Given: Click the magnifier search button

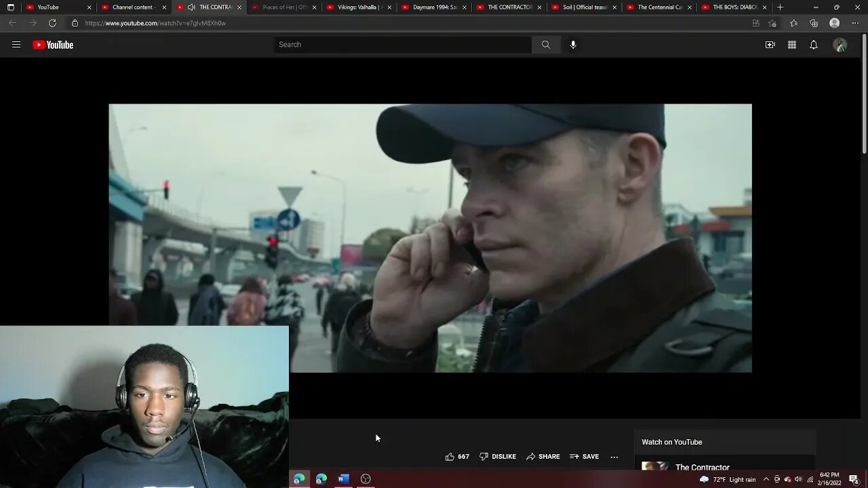Looking at the screenshot, I should pyautogui.click(x=545, y=45).
